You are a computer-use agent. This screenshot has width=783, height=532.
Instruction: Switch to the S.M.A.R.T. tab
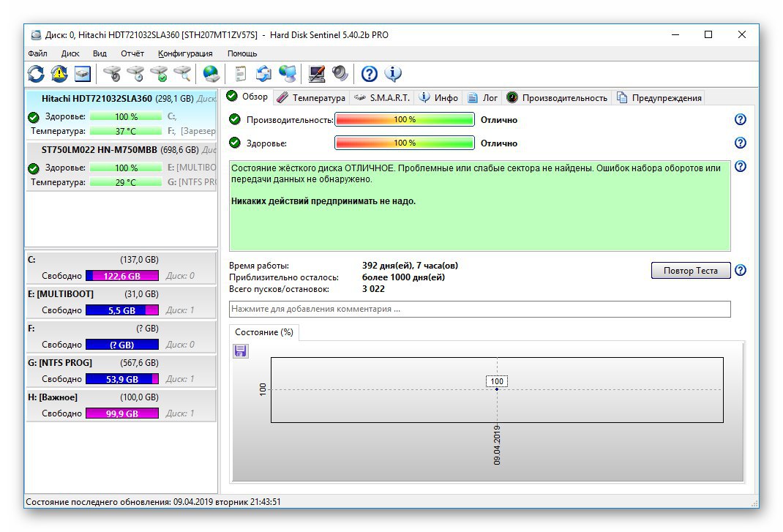(x=382, y=98)
